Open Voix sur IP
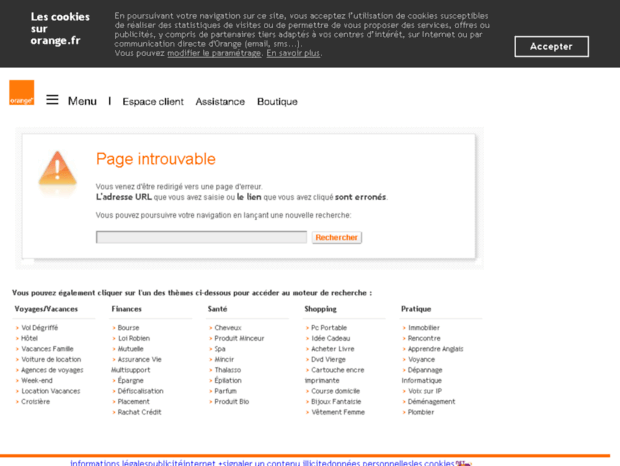Image resolution: width=620 pixels, height=466 pixels. pyautogui.click(x=425, y=391)
